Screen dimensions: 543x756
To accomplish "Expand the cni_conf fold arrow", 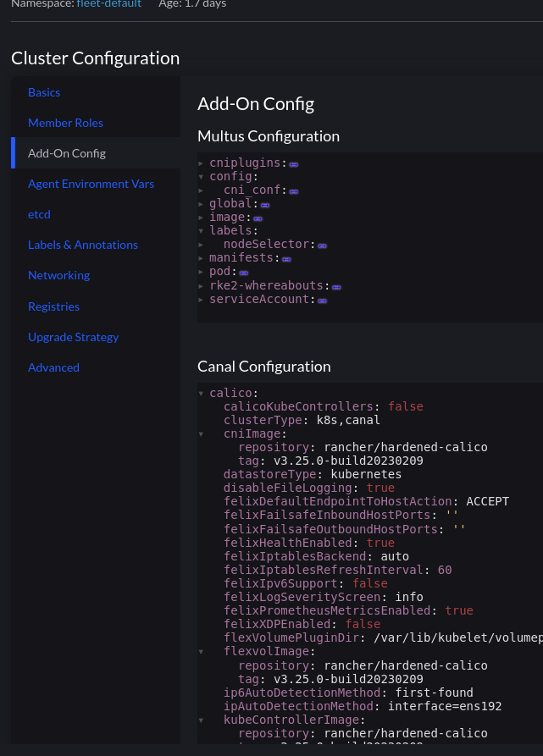I will point(201,190).
